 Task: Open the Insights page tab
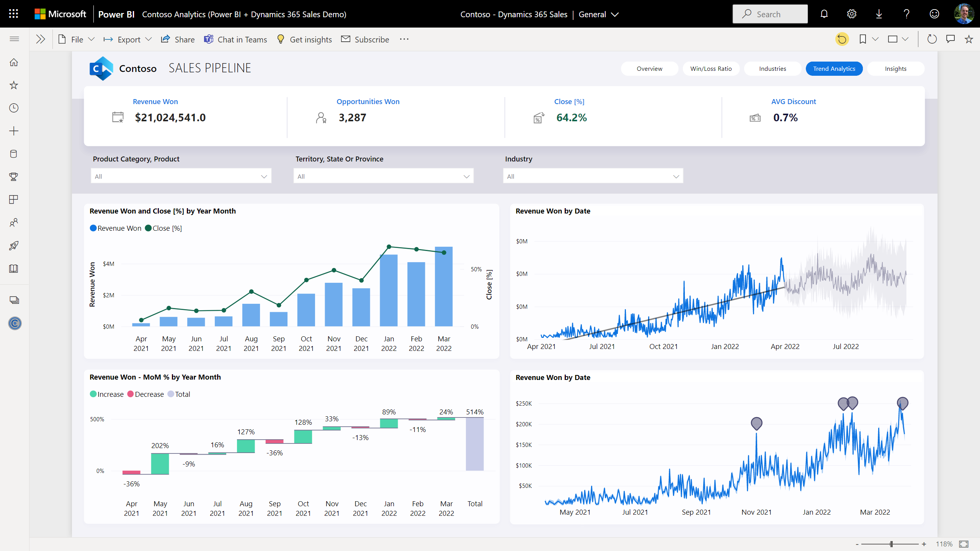coord(896,68)
